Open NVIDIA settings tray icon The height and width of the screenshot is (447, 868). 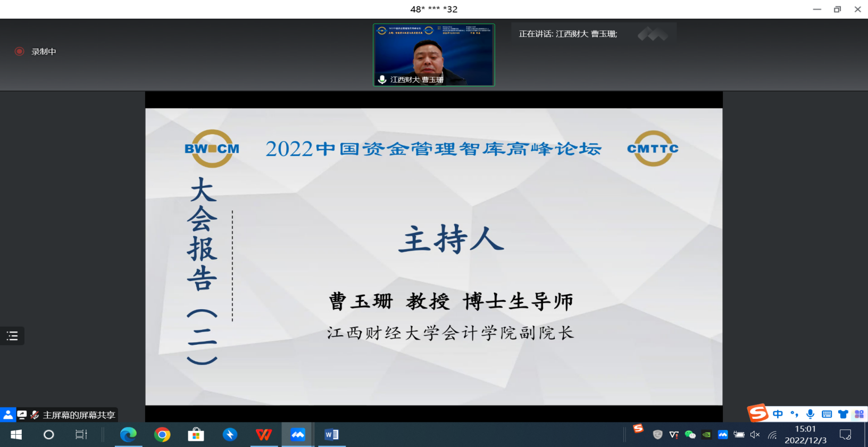(x=706, y=435)
